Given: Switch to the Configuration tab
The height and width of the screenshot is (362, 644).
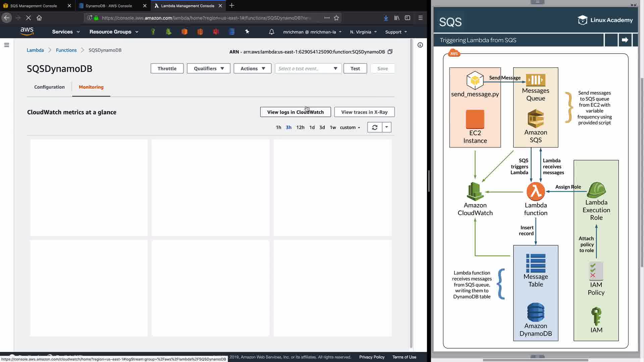Looking at the screenshot, I should (x=49, y=87).
